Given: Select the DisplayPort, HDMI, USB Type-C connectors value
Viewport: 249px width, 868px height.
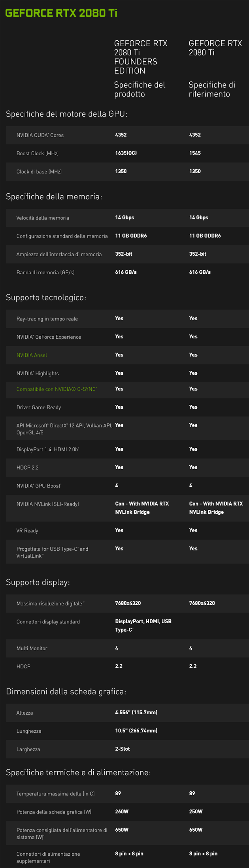Looking at the screenshot, I should coord(143,625).
